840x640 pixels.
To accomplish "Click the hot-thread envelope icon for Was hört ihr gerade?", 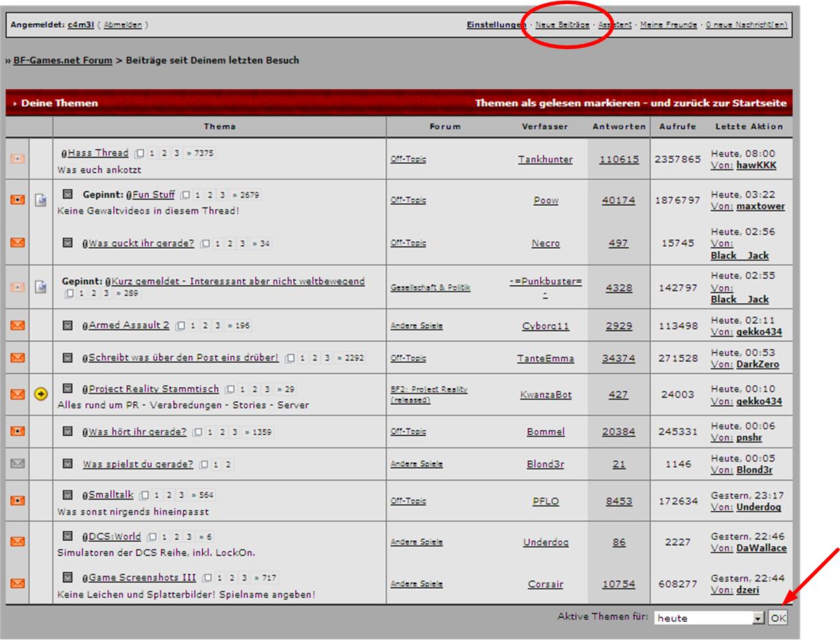I will (18, 431).
